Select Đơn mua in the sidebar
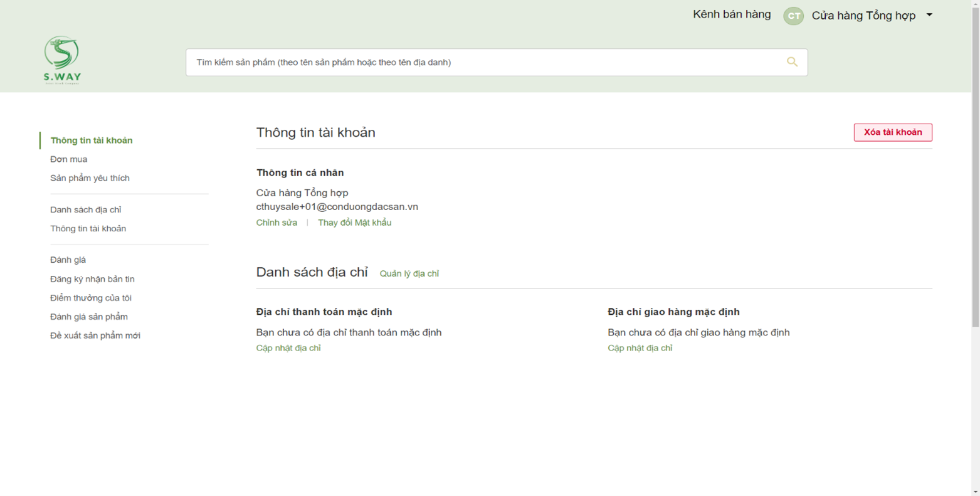980x496 pixels. tap(69, 159)
